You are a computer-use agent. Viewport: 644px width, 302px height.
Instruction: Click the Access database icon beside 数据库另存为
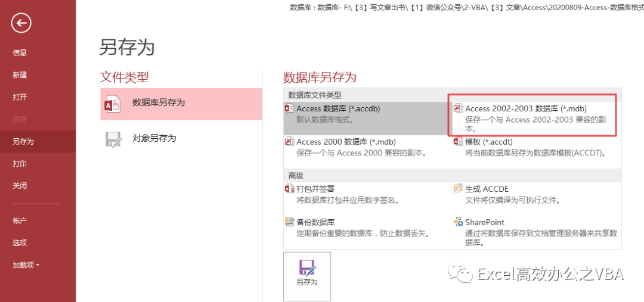(x=113, y=104)
